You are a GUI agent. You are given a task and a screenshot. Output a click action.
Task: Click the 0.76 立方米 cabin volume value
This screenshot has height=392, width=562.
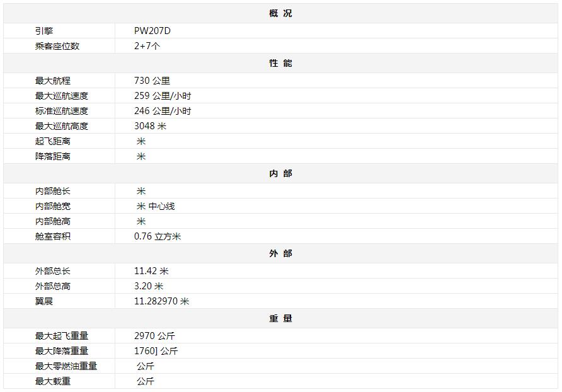158,236
